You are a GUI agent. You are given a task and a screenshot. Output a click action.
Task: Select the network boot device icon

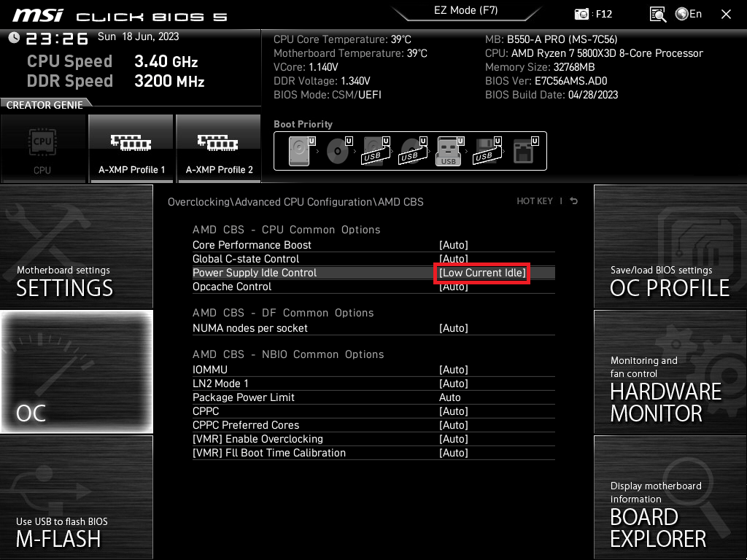(x=525, y=151)
